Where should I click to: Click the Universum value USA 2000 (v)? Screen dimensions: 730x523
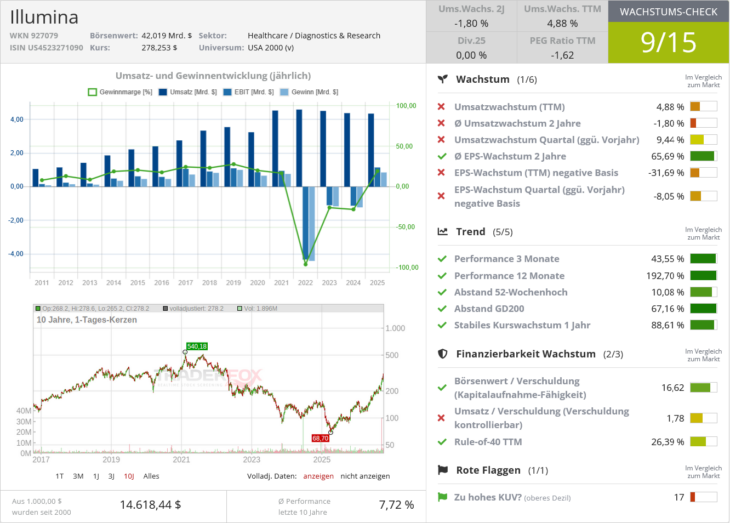click(270, 48)
